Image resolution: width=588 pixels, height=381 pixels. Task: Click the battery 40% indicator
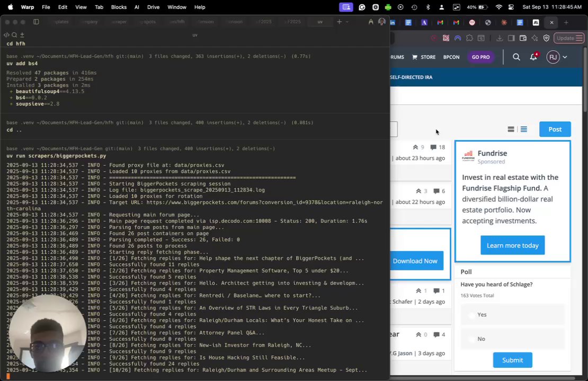point(477,7)
